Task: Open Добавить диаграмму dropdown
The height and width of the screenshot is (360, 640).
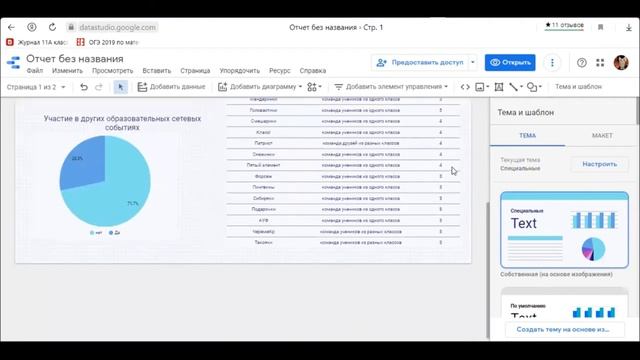Action: (260, 87)
